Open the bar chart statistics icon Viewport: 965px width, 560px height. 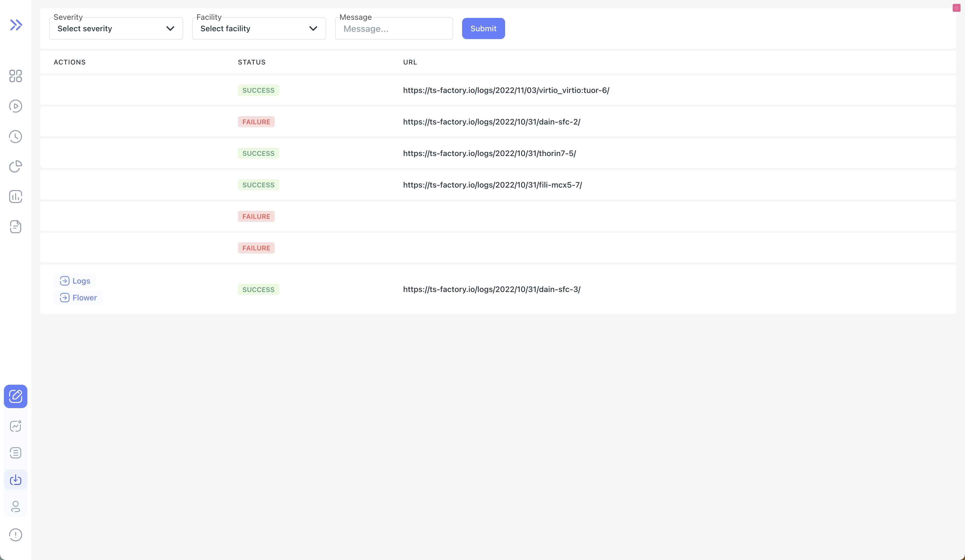point(16,196)
